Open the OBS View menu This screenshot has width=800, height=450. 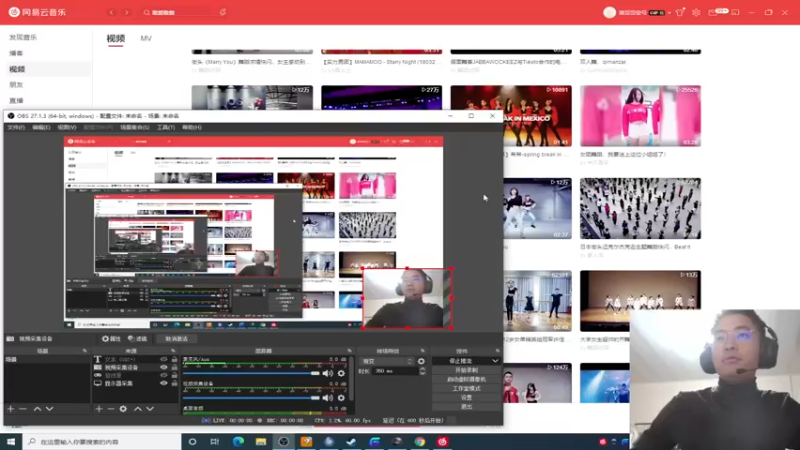pos(67,127)
